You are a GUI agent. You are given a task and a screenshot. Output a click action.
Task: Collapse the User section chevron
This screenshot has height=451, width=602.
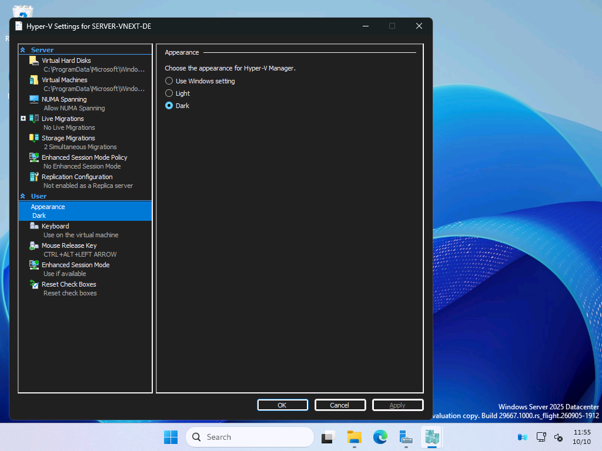point(23,196)
